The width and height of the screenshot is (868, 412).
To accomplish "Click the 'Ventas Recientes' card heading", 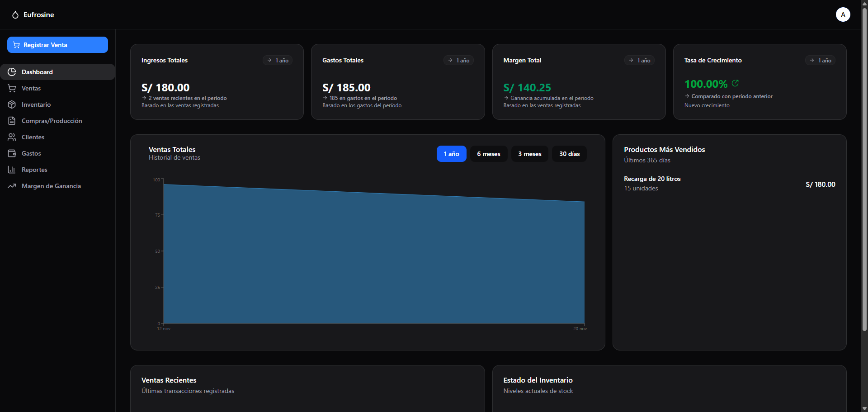I will tap(169, 380).
